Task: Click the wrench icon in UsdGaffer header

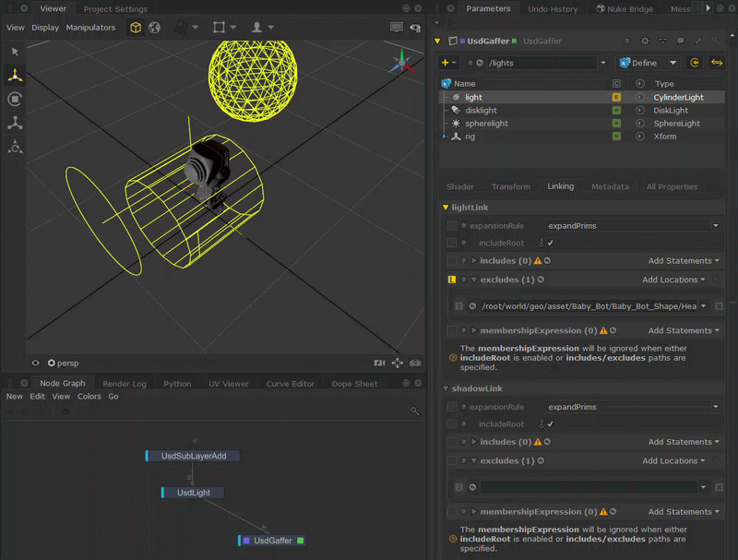Action: pyautogui.click(x=698, y=41)
